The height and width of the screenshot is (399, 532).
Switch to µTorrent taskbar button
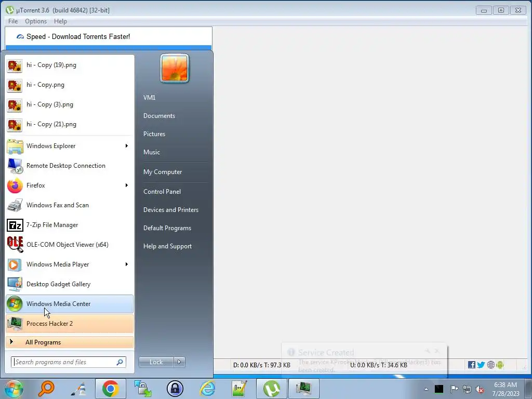coord(271,389)
